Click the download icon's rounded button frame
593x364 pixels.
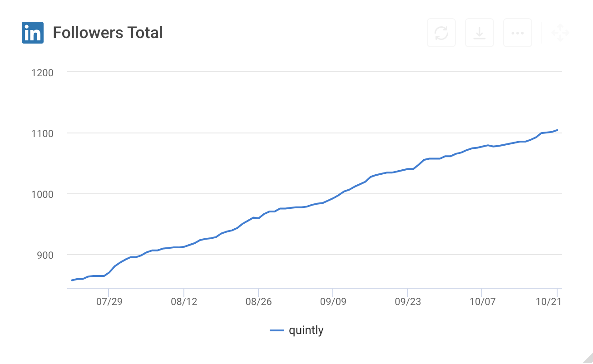(x=479, y=32)
